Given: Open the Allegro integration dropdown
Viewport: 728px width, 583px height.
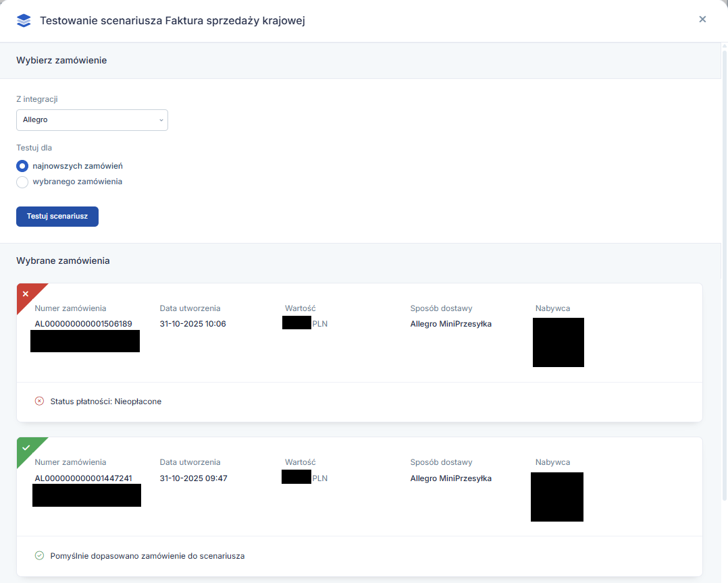Looking at the screenshot, I should point(92,120).
